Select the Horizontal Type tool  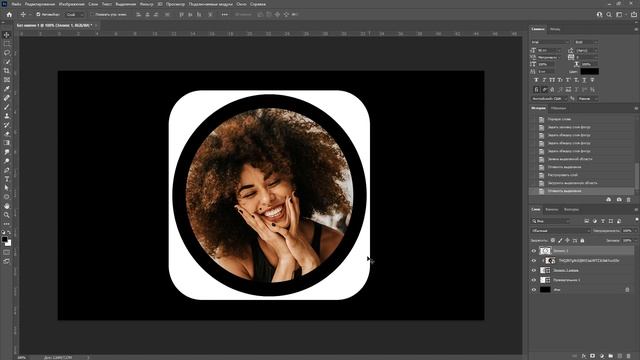click(x=7, y=179)
